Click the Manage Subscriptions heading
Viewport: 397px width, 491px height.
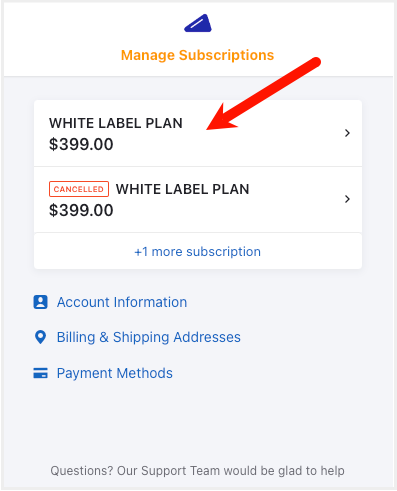click(197, 55)
